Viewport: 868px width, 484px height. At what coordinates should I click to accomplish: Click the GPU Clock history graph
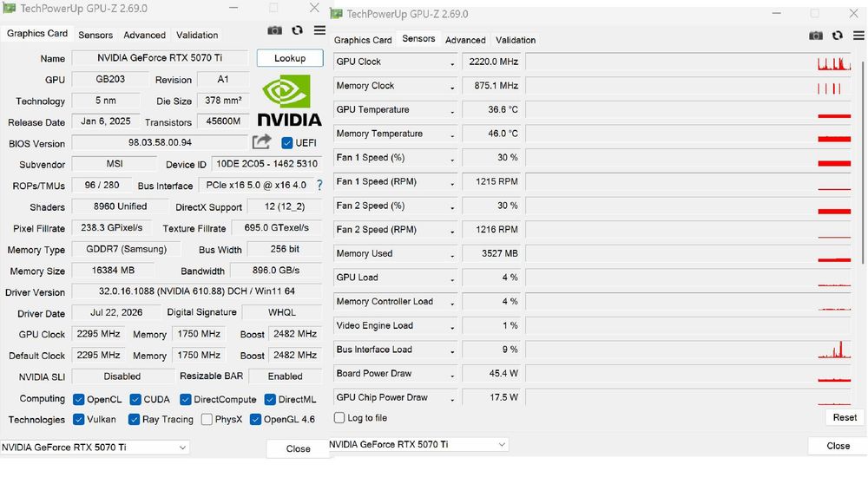pyautogui.click(x=688, y=62)
